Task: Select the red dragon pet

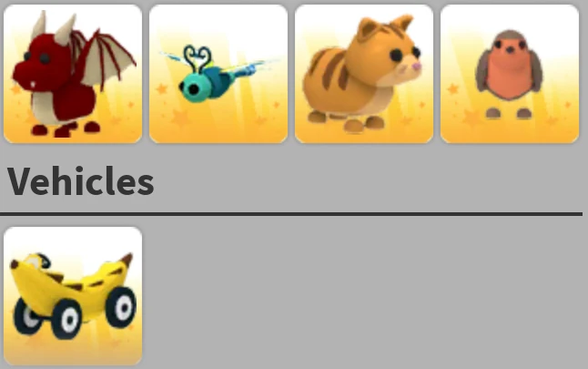Action: coord(73,74)
